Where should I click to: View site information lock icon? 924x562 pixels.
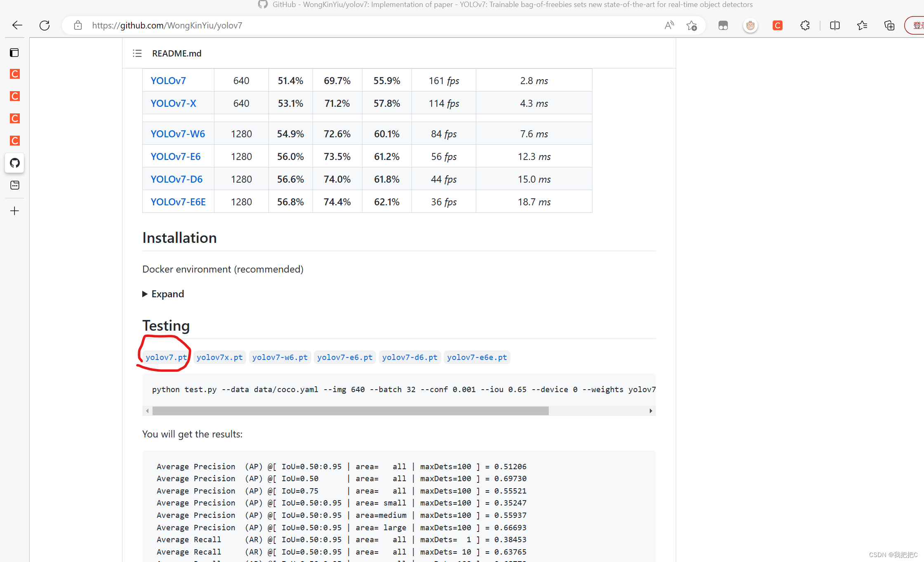(78, 26)
